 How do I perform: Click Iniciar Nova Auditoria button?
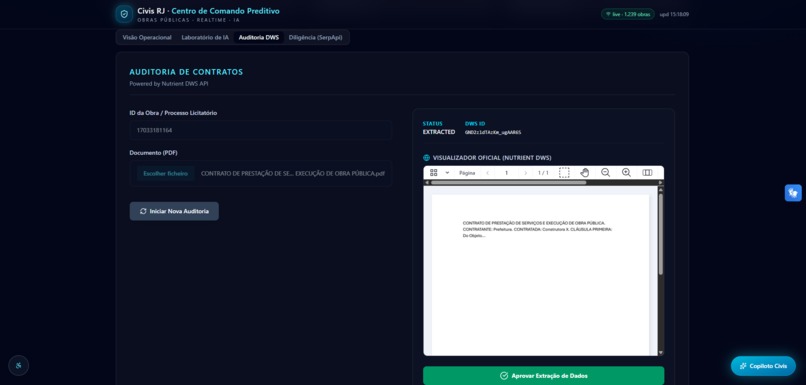(174, 211)
